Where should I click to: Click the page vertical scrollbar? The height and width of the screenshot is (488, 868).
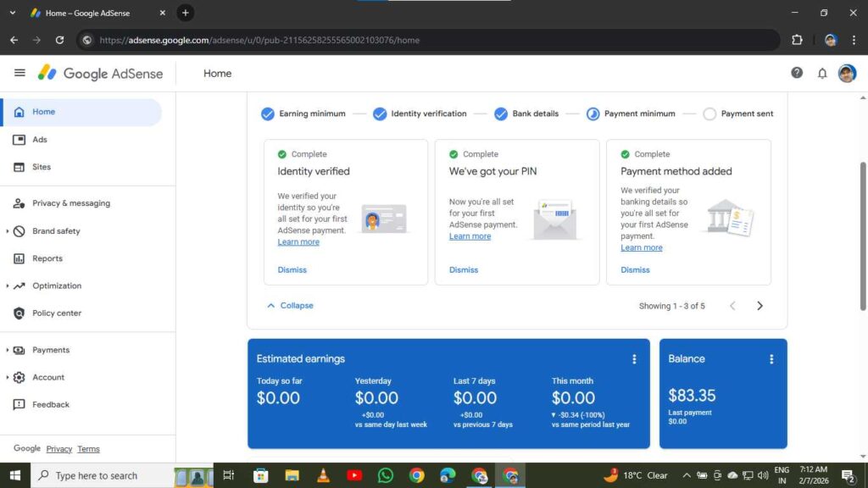tap(863, 237)
